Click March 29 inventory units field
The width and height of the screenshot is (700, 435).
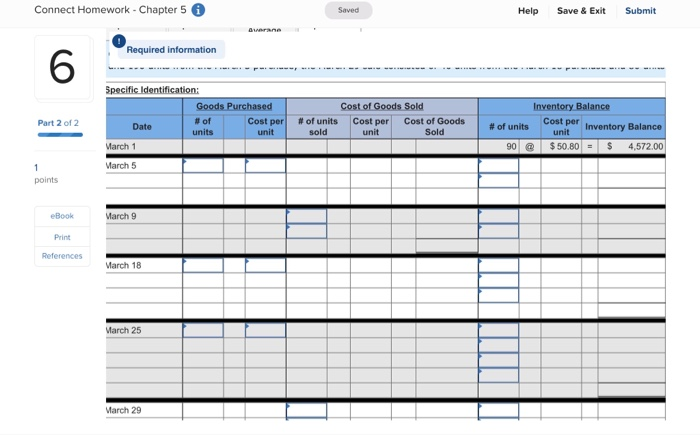coord(498,411)
